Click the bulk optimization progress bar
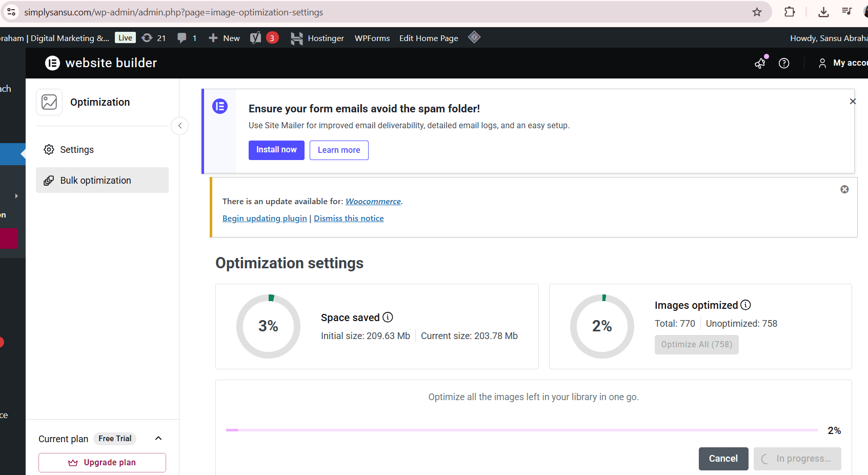Viewport: 868px width, 475px height. tap(521, 430)
